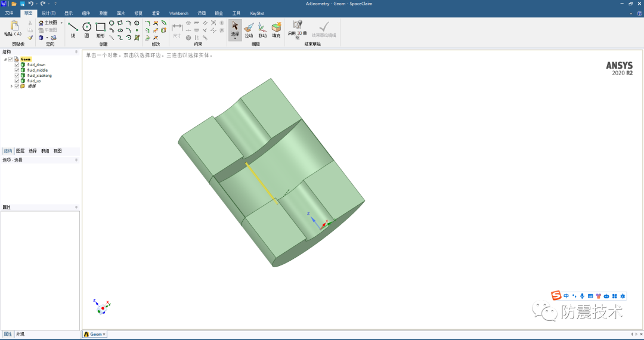Collapse the ribbon with the caret
This screenshot has width=644, height=340.
[x=631, y=13]
